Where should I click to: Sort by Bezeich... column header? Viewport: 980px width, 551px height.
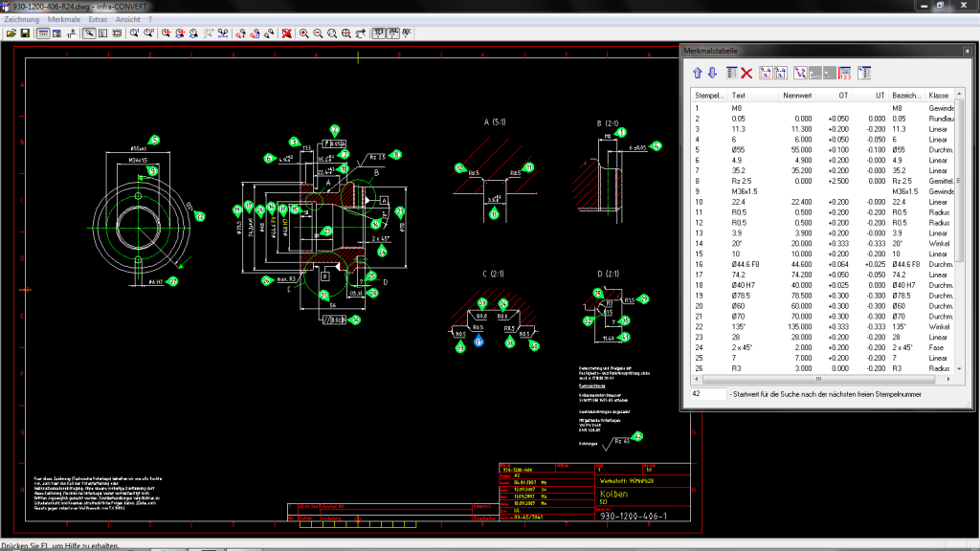pyautogui.click(x=907, y=96)
